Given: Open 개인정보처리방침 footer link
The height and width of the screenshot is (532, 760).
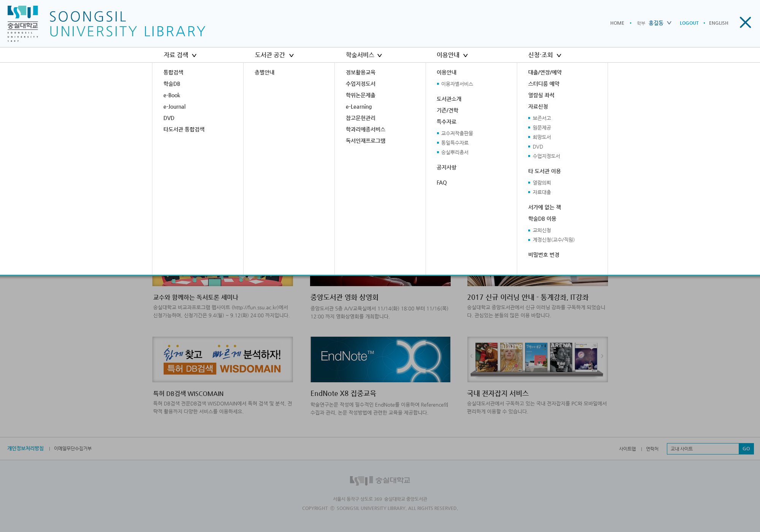Looking at the screenshot, I should pos(25,448).
